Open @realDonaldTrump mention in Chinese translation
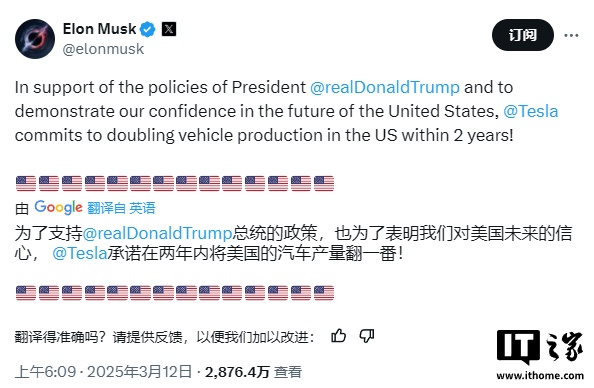This screenshot has width=594, height=388. coord(157,233)
